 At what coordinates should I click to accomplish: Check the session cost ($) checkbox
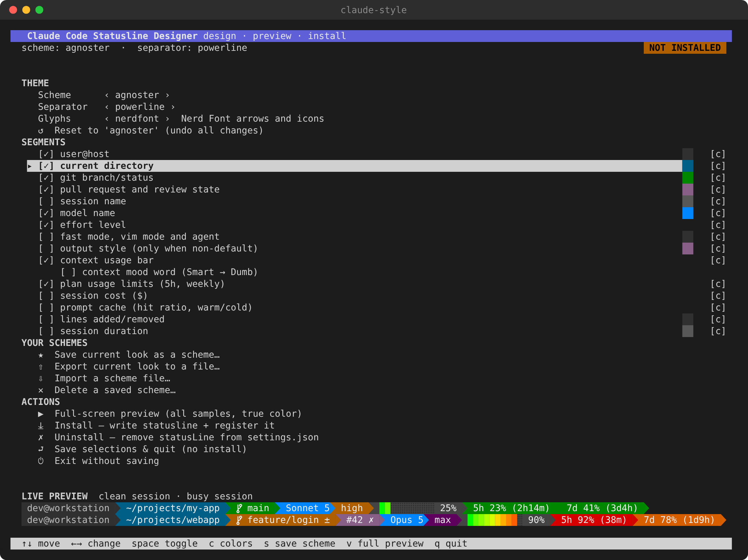[46, 296]
